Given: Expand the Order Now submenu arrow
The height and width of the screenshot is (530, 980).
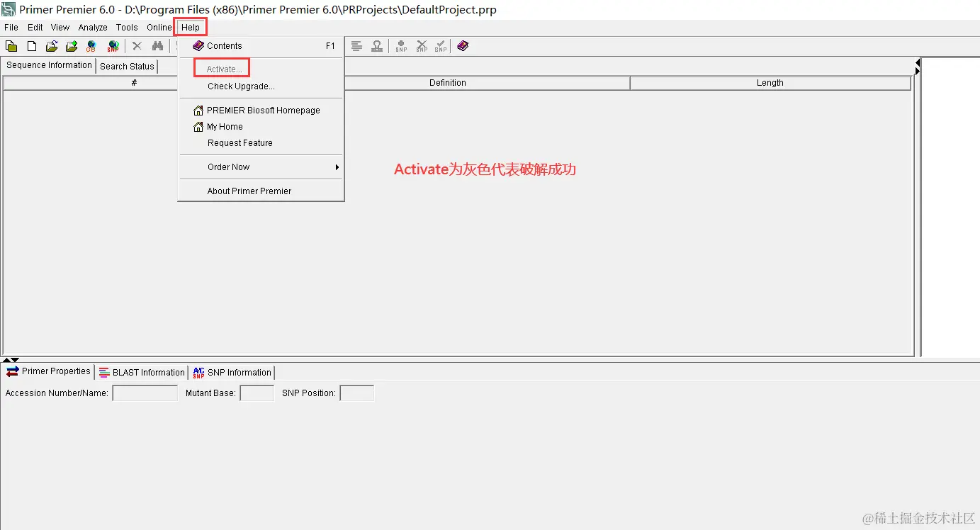Looking at the screenshot, I should point(337,167).
